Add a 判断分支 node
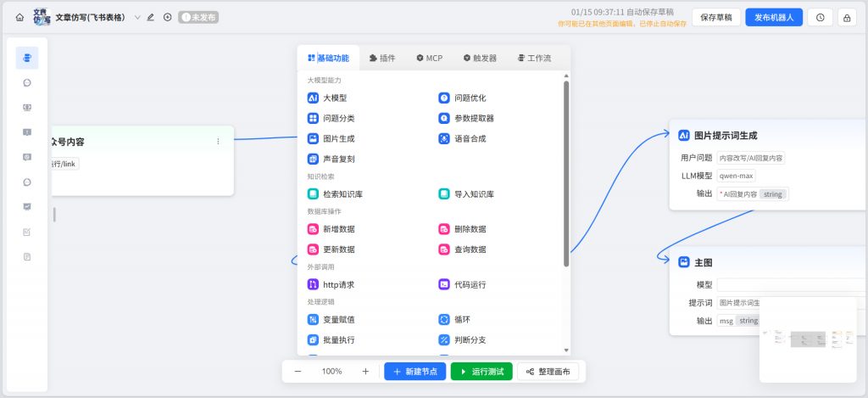This screenshot has width=868, height=398. click(x=462, y=339)
